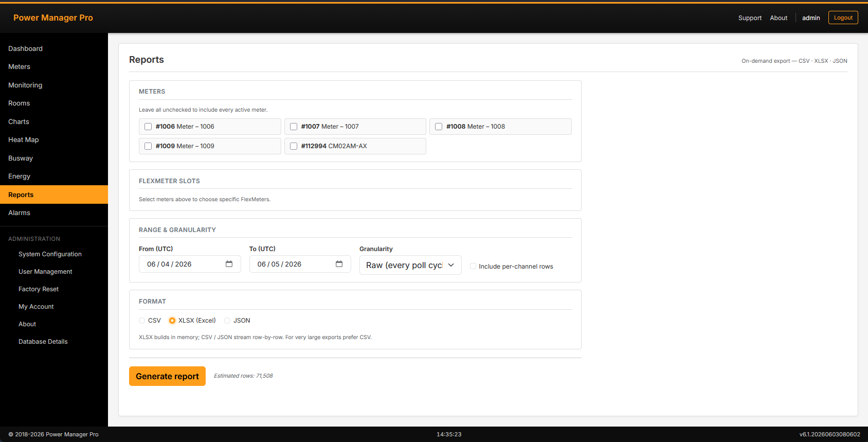This screenshot has height=442, width=868.
Task: Select the XLSX (Excel) radio button
Action: [x=172, y=321]
